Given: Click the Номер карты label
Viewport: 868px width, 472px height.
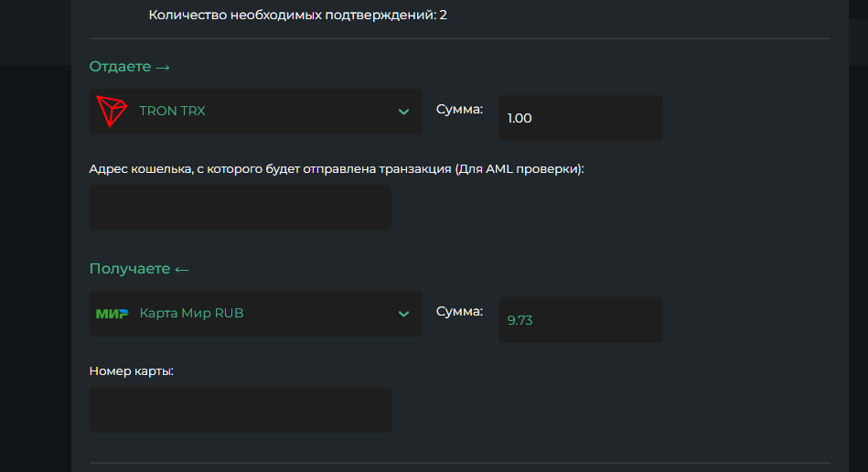Looking at the screenshot, I should click(132, 370).
